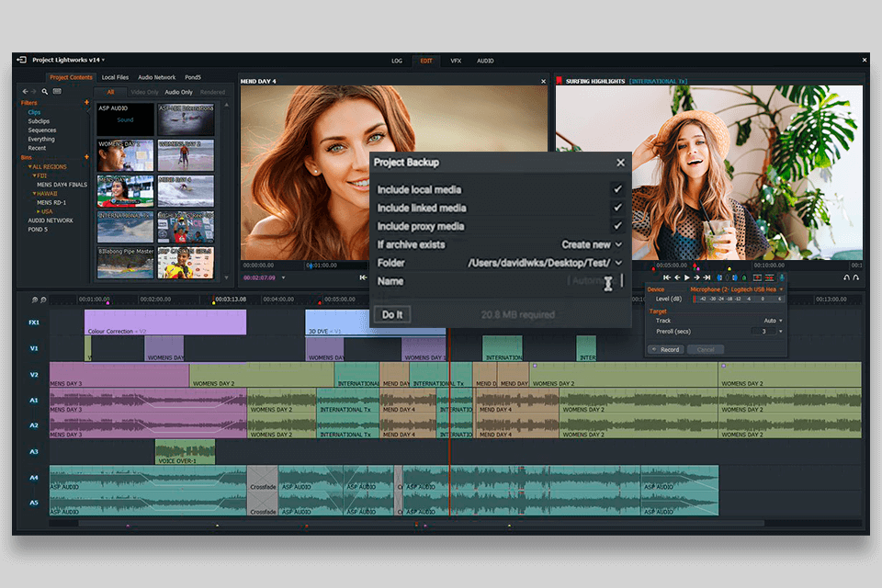Go back with the left arrow in Project Contents
The image size is (882, 588).
25,91
